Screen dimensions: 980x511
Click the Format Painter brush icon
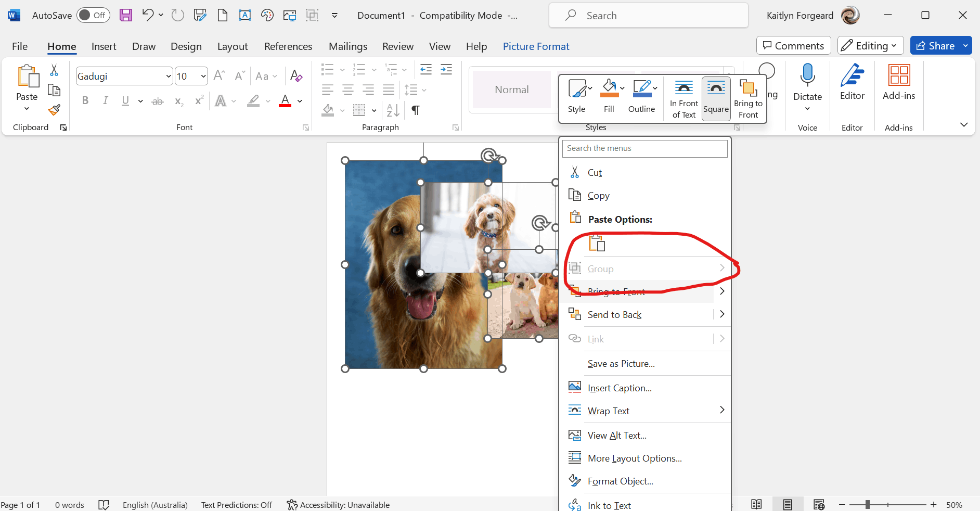(54, 110)
